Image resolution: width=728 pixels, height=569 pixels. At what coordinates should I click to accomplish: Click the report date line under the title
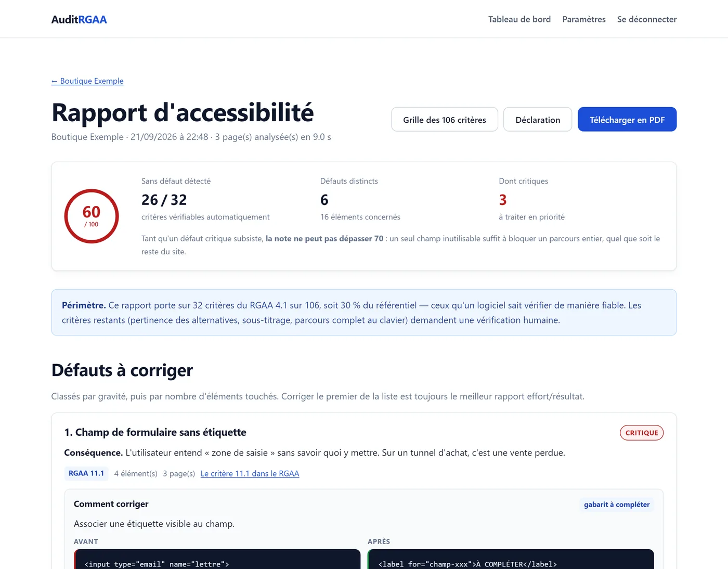tap(191, 137)
